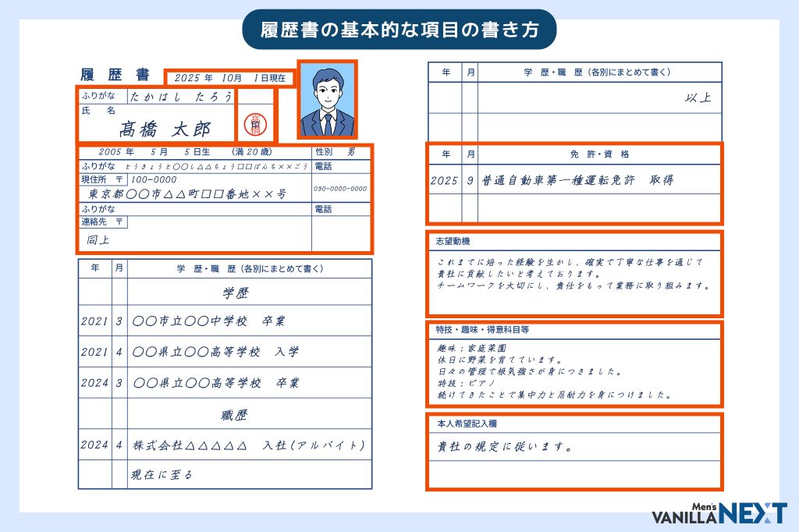This screenshot has height=532, width=799.
Task: Click the 同上 contact address entry
Action: tap(98, 239)
